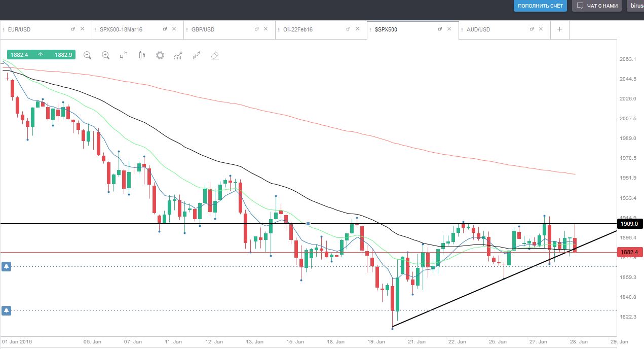The image size is (644, 349).
Task: Open the 4h timeframe selector
Action: (x=124, y=55)
